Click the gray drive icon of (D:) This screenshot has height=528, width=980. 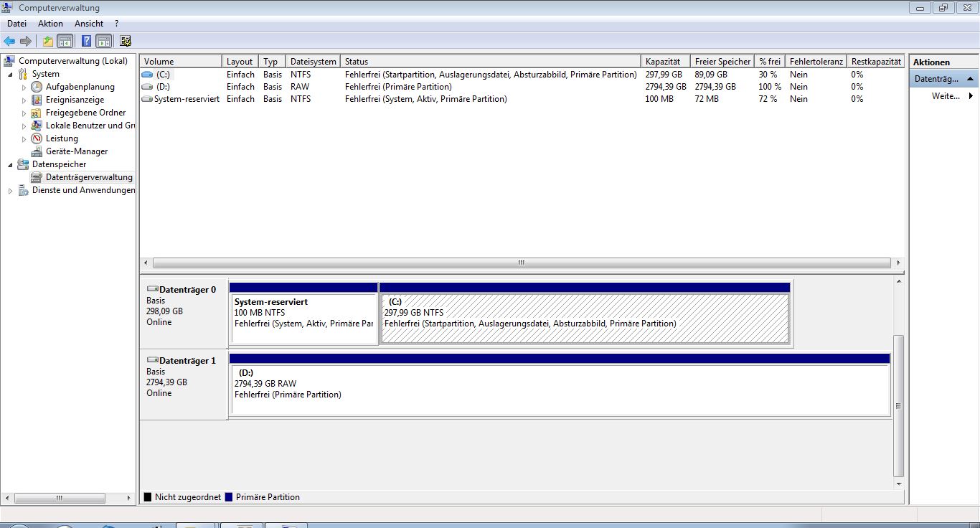pyautogui.click(x=148, y=87)
